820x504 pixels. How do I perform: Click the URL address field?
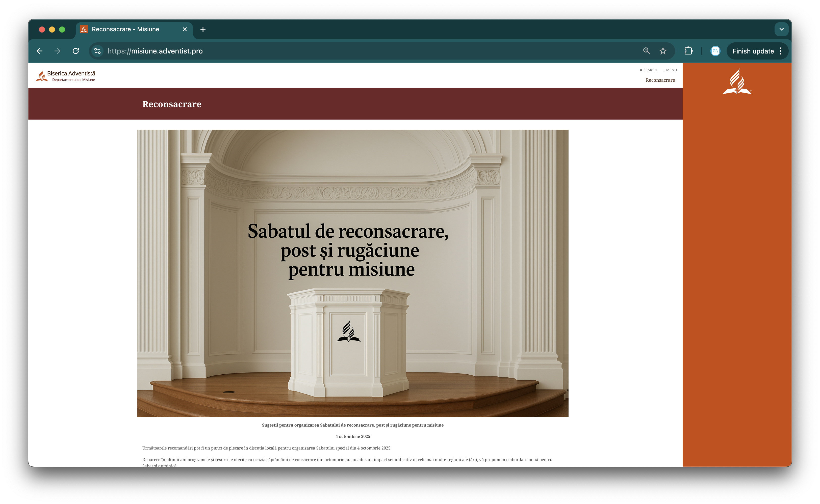tap(334, 51)
